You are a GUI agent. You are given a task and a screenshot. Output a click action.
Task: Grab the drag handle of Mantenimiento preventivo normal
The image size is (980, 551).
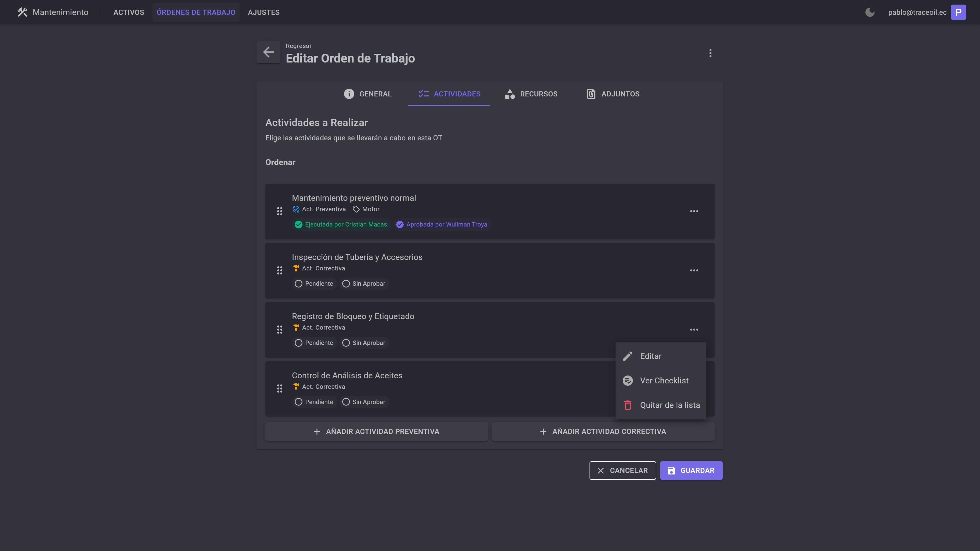pos(280,211)
